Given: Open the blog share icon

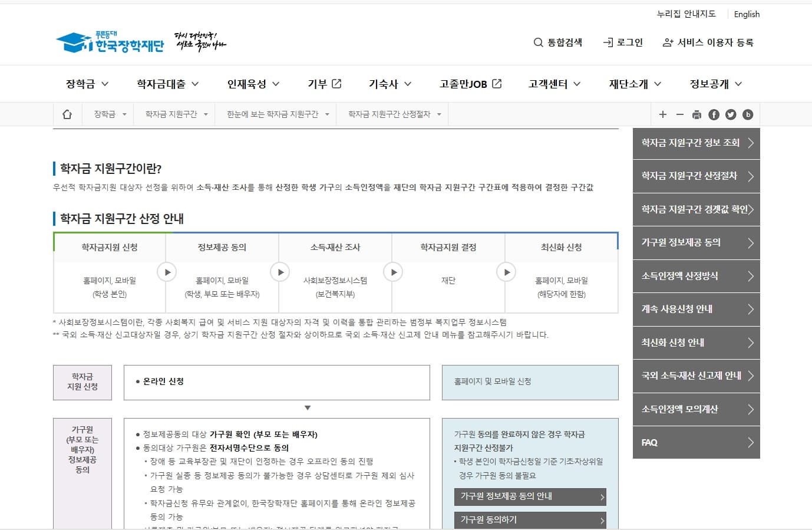Looking at the screenshot, I should tap(748, 114).
